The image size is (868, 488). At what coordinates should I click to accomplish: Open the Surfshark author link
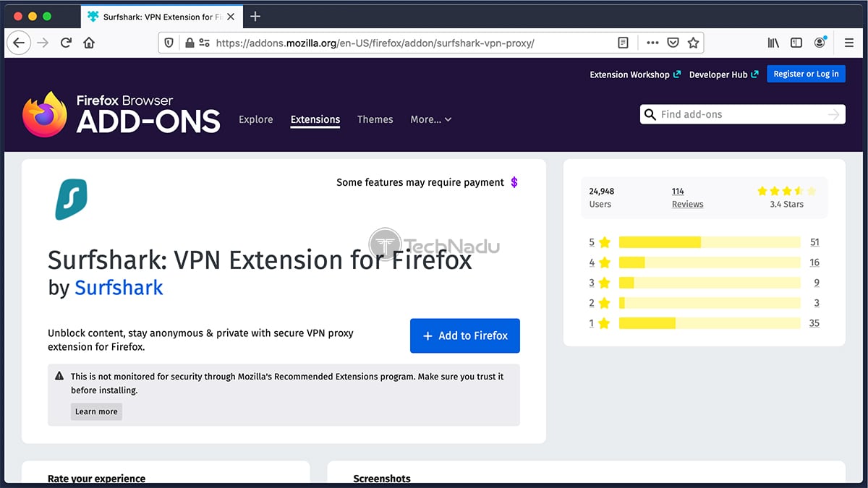click(x=119, y=288)
